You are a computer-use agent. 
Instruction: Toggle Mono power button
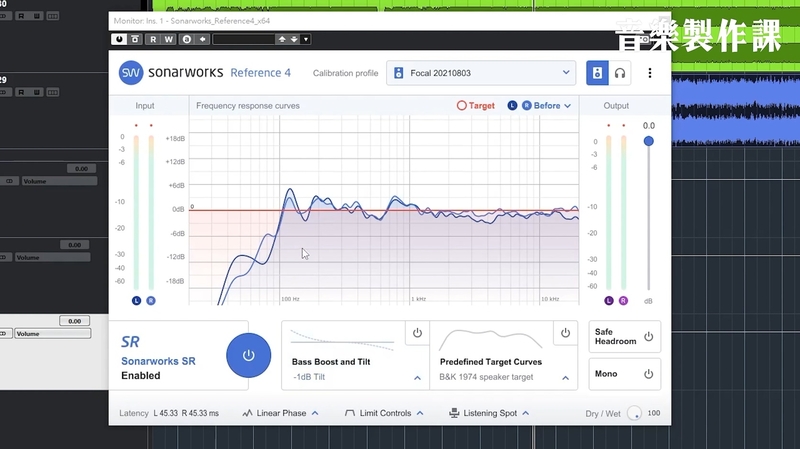tap(648, 374)
